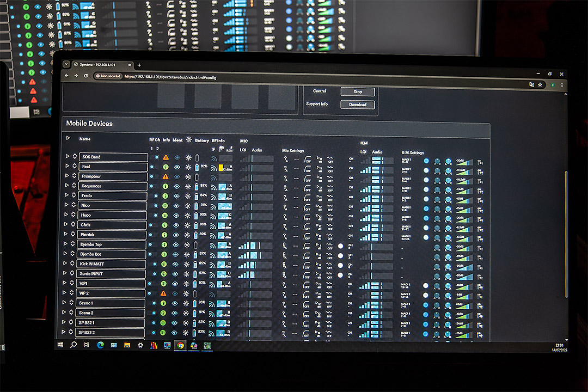Toggle the Ident eye for Sceno 1
The height and width of the screenshot is (392, 588).
[x=177, y=303]
